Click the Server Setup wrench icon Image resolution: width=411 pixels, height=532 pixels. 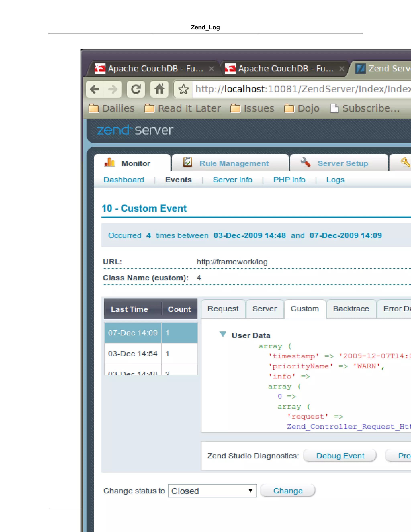click(306, 162)
